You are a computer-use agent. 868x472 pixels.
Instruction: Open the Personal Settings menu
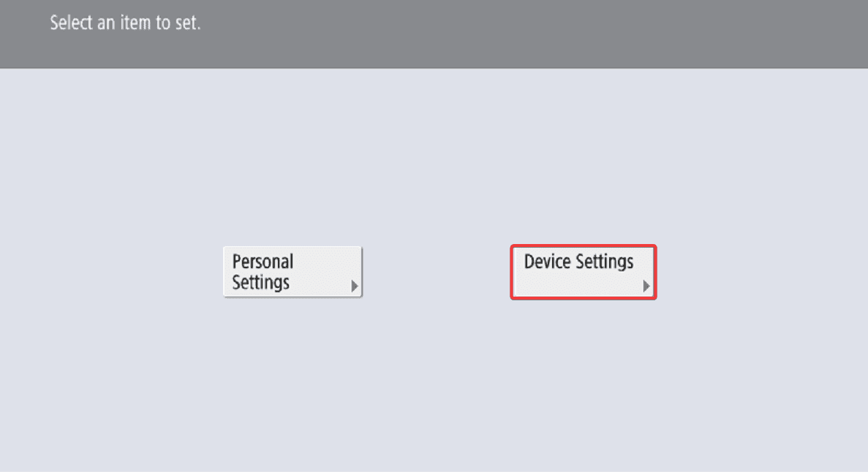tap(293, 272)
